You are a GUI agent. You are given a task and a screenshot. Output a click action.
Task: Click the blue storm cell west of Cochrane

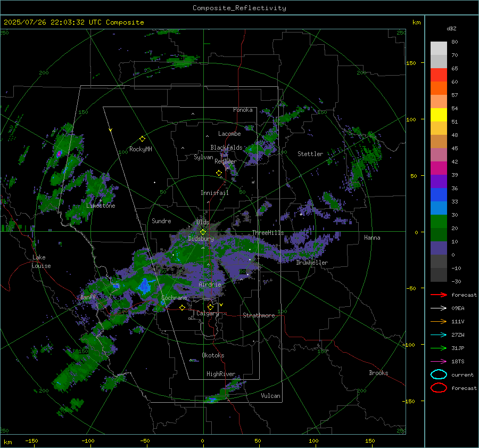[144, 287]
